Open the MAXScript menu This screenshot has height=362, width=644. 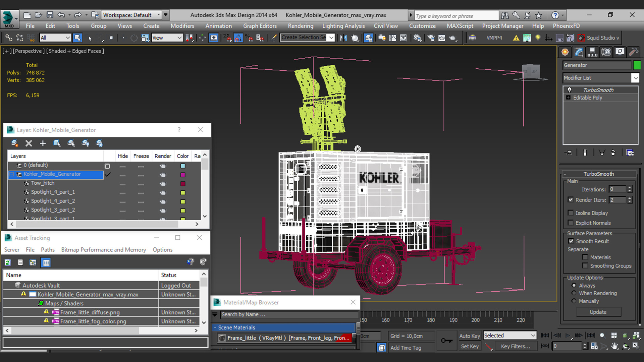460,26
